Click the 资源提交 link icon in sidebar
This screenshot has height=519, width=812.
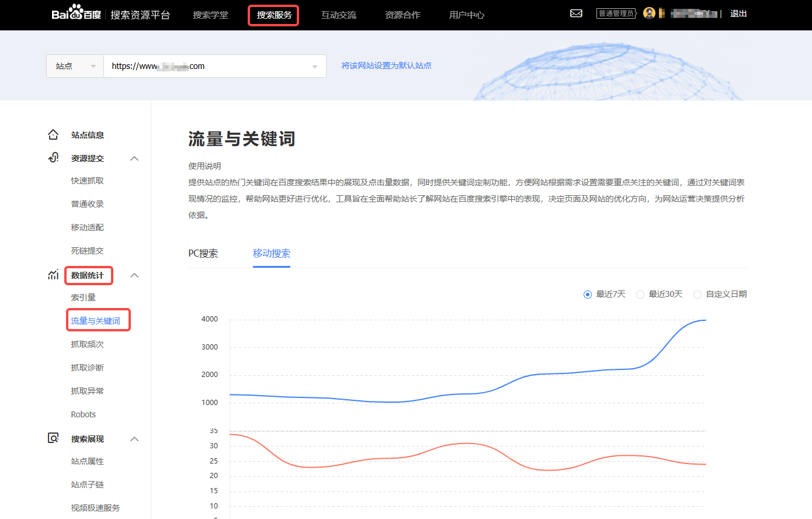(53, 157)
